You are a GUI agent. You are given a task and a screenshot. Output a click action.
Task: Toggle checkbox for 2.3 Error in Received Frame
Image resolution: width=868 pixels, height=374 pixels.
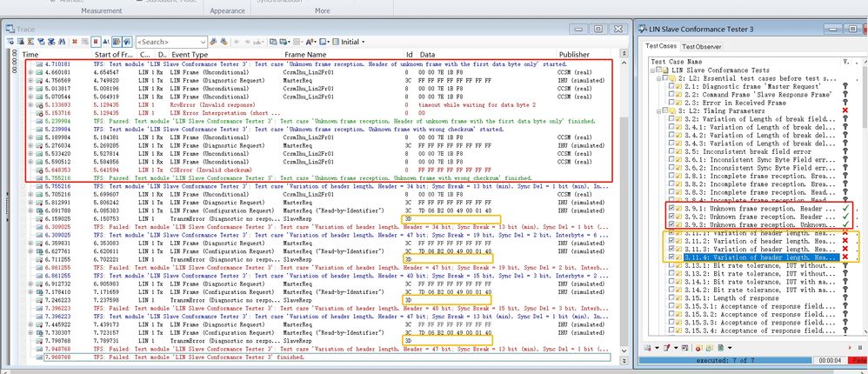click(x=671, y=103)
